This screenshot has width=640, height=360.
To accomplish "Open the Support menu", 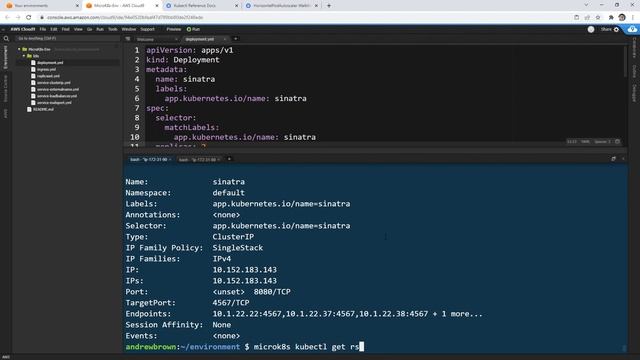I will point(147,29).
